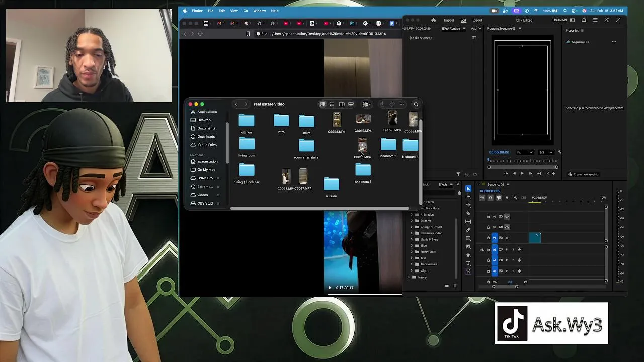Select the kitchen folder in Finder
This screenshot has height=362, width=644.
click(x=247, y=121)
